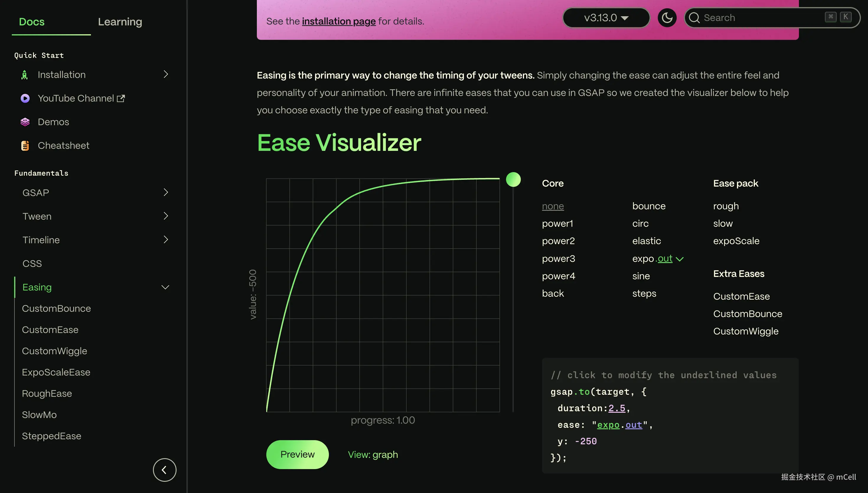This screenshot has height=493, width=868.
Task: Select the elastic ease
Action: point(646,241)
